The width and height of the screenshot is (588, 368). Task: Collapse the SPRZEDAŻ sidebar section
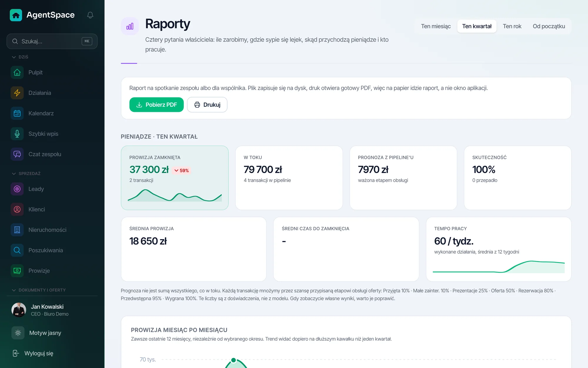(26, 173)
